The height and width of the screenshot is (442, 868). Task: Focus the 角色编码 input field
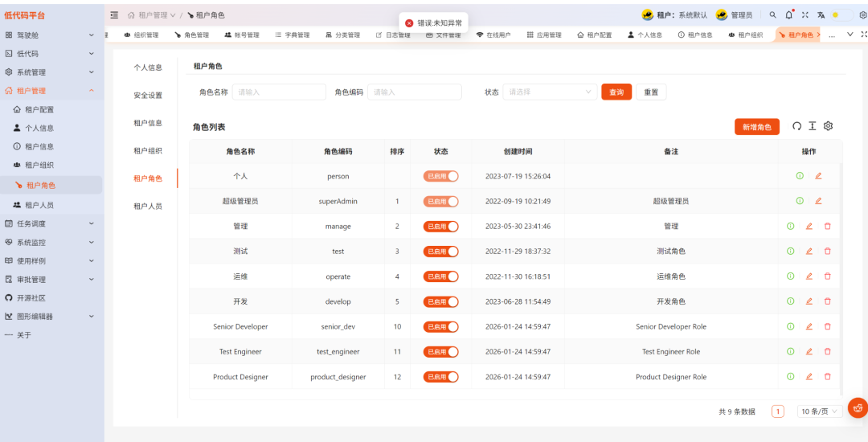tap(415, 92)
